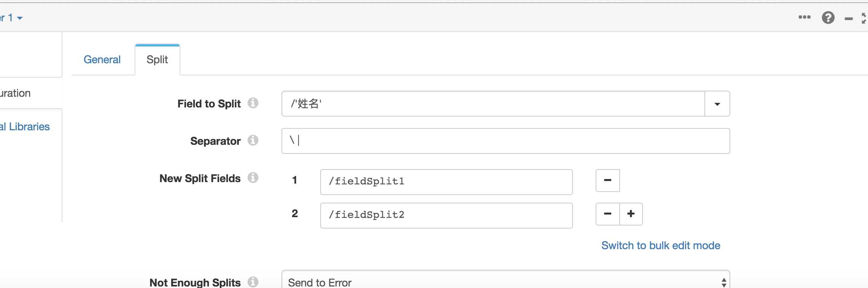Switch to the General tab
868x288 pixels.
click(x=102, y=59)
